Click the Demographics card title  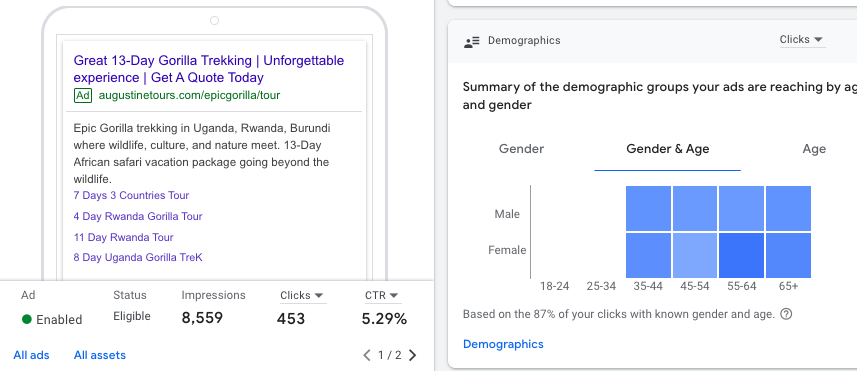(524, 40)
